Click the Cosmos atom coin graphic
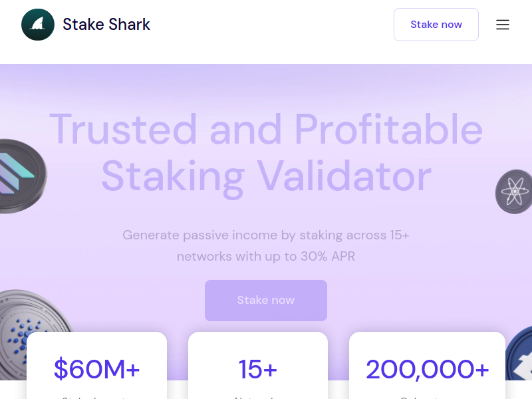The width and height of the screenshot is (532, 399). [515, 192]
